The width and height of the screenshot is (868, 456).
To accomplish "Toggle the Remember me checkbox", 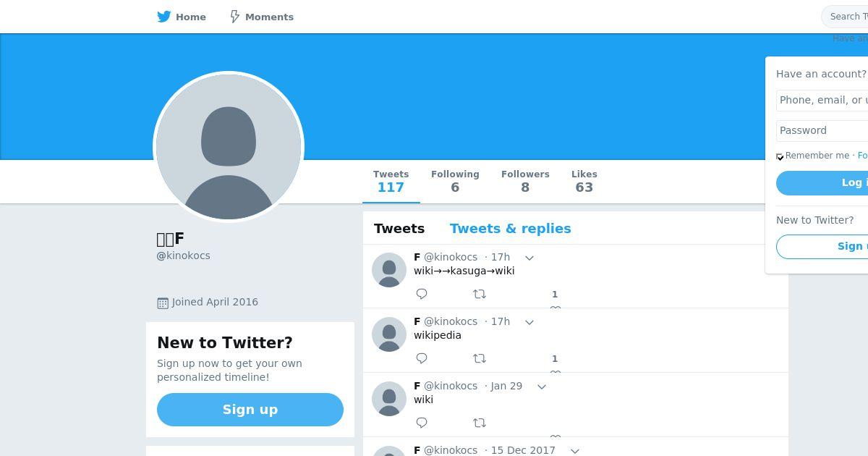I will (x=780, y=156).
